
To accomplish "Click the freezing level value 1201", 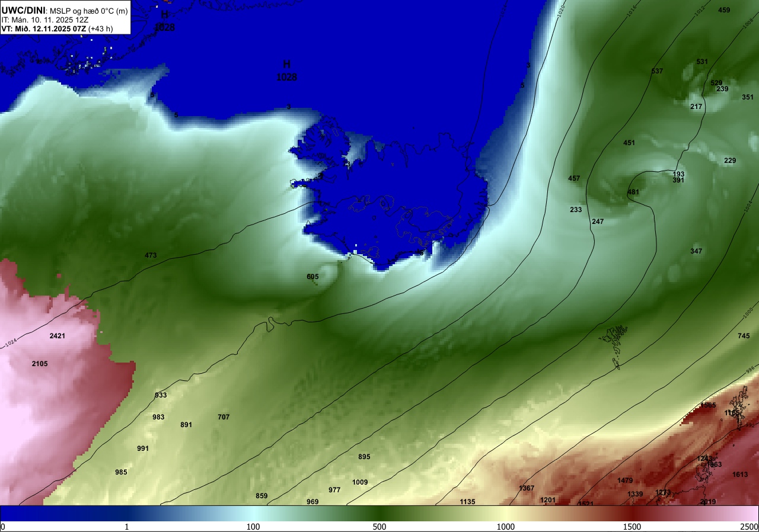I will [x=548, y=500].
